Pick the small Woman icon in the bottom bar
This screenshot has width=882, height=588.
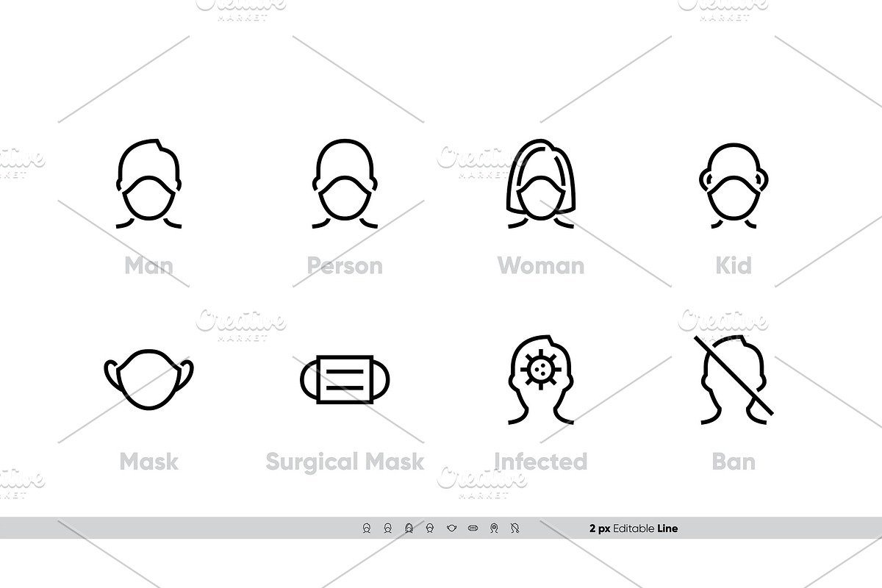pos(409,528)
